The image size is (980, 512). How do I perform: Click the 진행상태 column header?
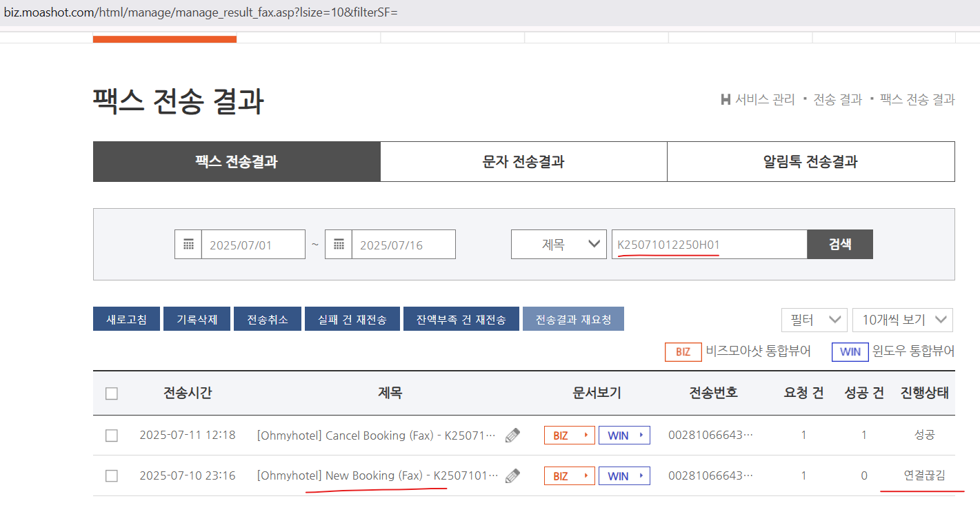pyautogui.click(x=925, y=393)
